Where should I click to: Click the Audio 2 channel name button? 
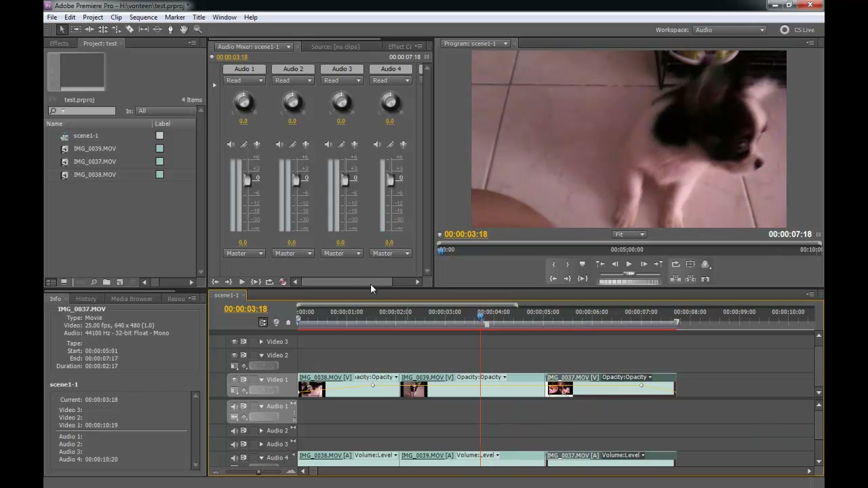293,69
